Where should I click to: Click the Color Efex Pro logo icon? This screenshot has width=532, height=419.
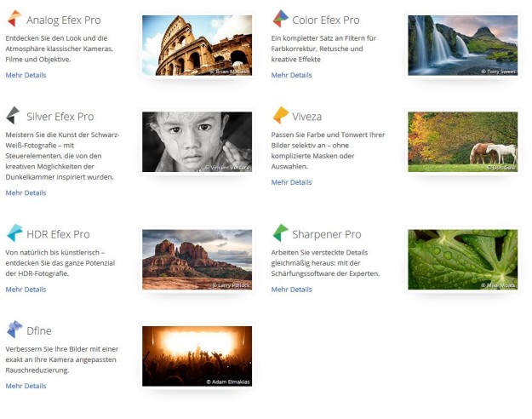point(280,19)
